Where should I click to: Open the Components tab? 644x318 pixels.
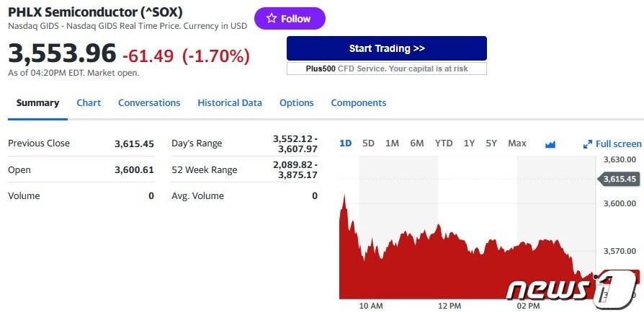click(359, 102)
